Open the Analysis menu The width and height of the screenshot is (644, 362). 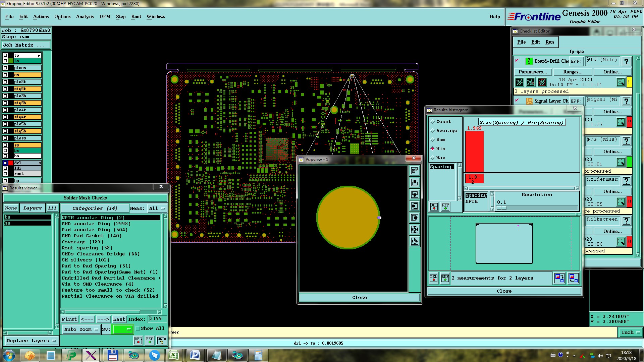[x=85, y=16]
